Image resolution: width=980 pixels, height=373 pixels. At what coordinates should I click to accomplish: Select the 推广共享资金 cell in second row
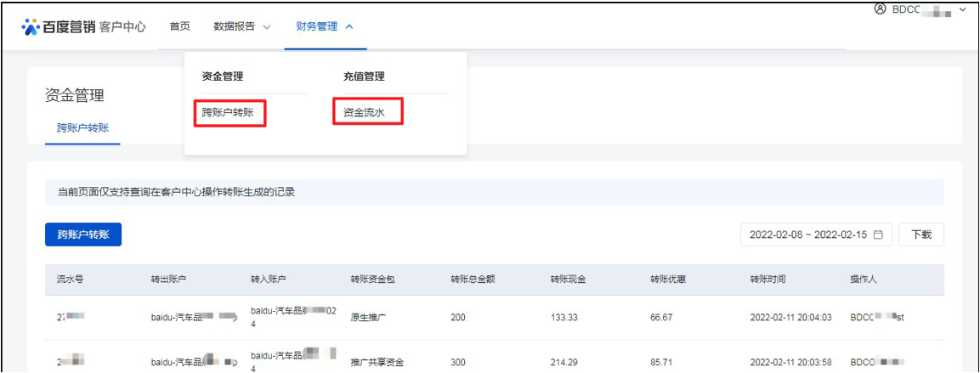click(x=378, y=362)
